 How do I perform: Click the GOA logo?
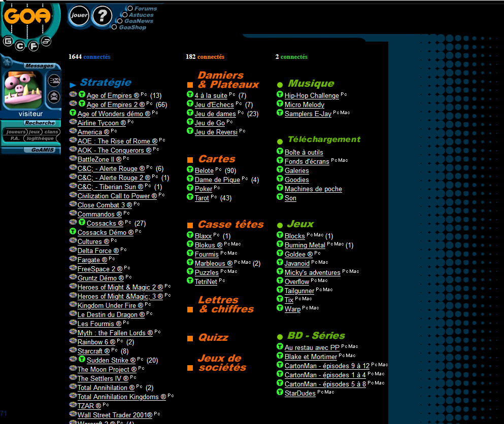pos(27,16)
